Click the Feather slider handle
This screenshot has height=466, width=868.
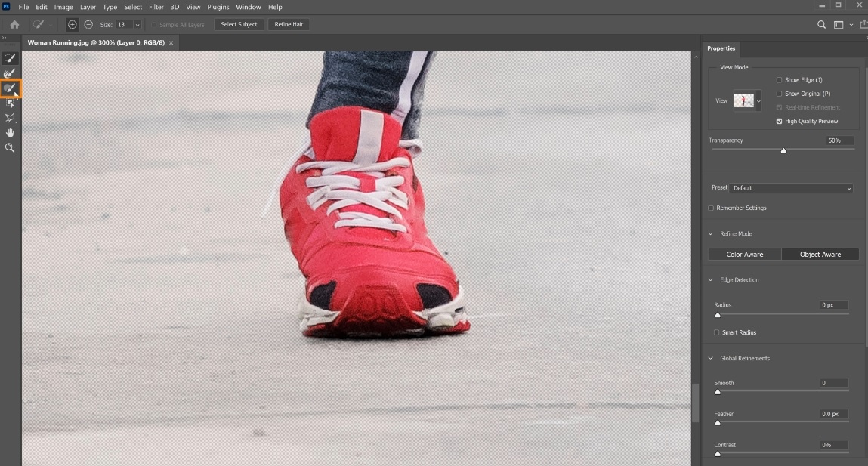point(718,423)
